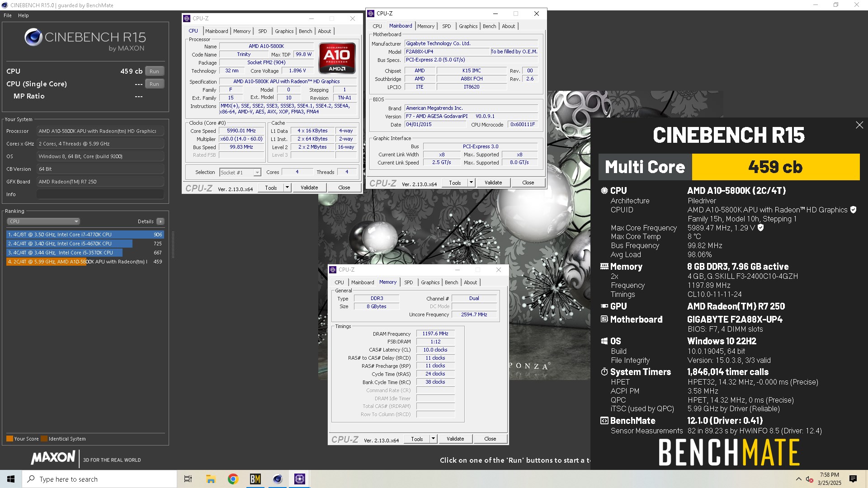868x488 pixels.
Task: Open the Socket #1 selection dropdown
Action: tap(241, 173)
